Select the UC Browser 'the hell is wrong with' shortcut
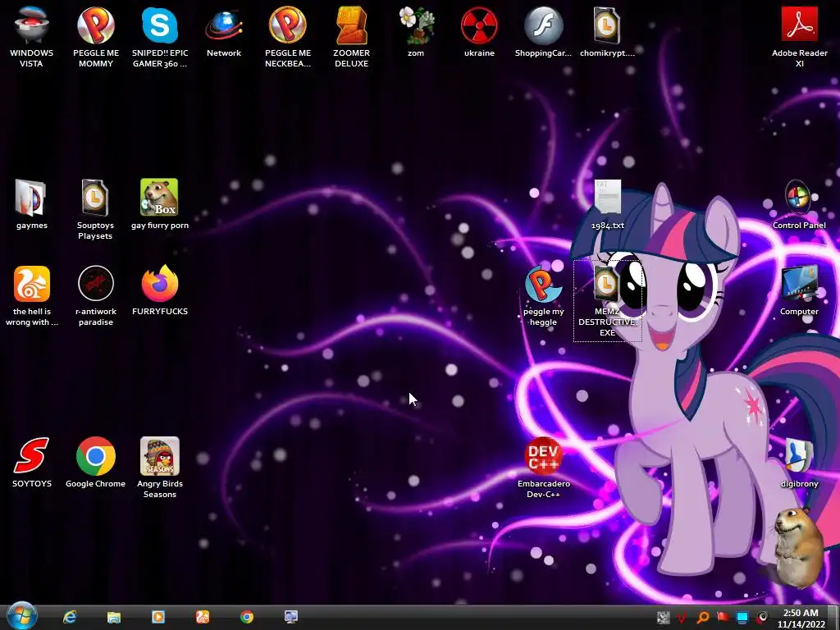 pyautogui.click(x=32, y=295)
